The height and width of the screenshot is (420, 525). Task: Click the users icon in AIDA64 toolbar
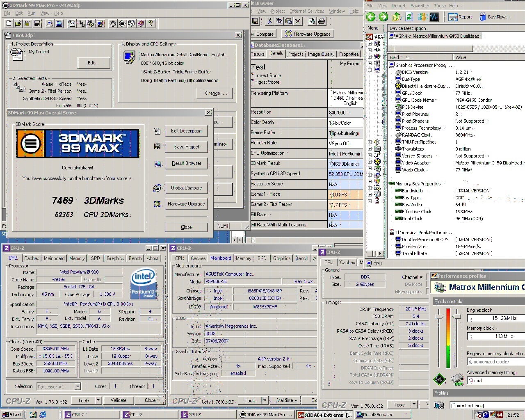tap(422, 17)
